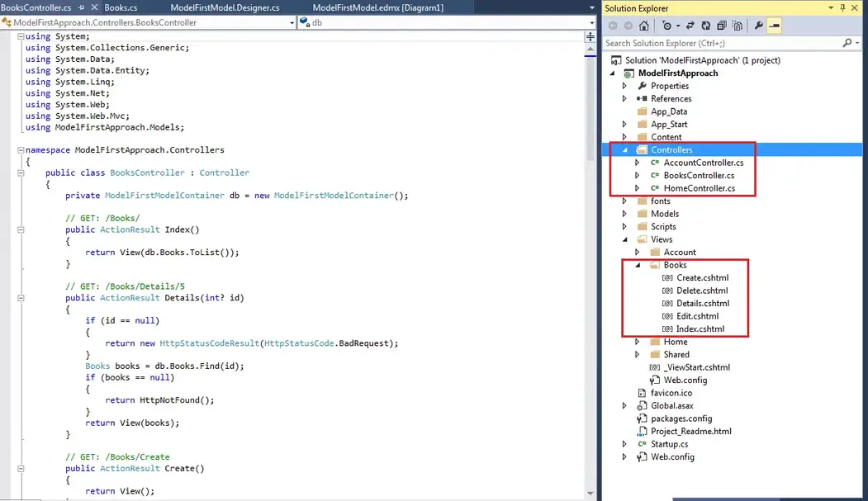Image resolution: width=868 pixels, height=501 pixels.
Task: Expand the Scripts folder
Action: point(624,227)
